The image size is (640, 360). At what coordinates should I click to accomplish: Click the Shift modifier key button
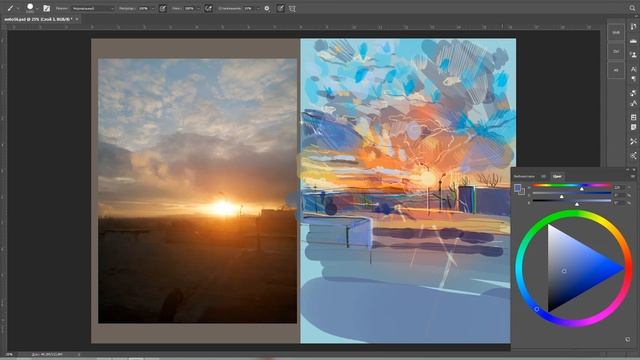click(616, 32)
